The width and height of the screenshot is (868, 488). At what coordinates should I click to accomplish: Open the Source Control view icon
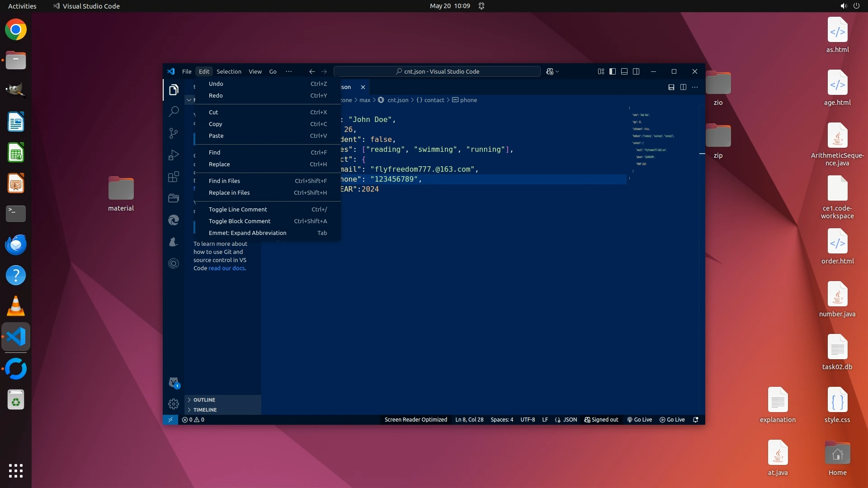pos(174,133)
